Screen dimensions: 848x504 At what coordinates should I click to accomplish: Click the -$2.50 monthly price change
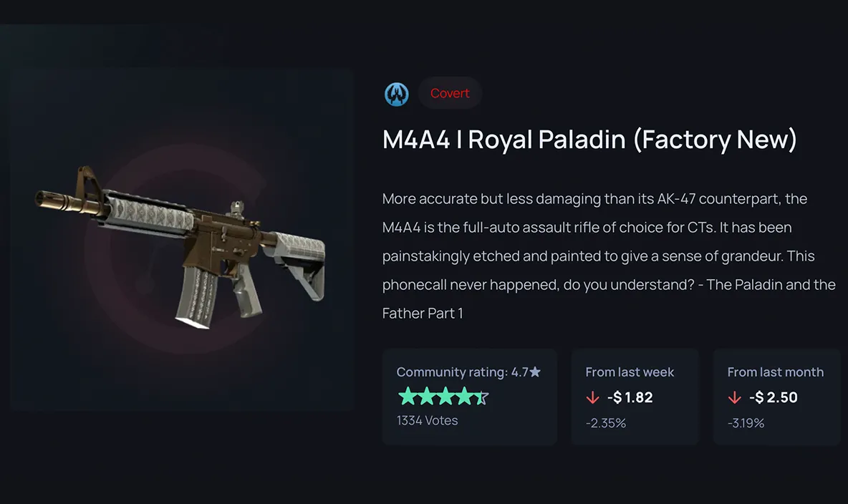[x=773, y=397]
